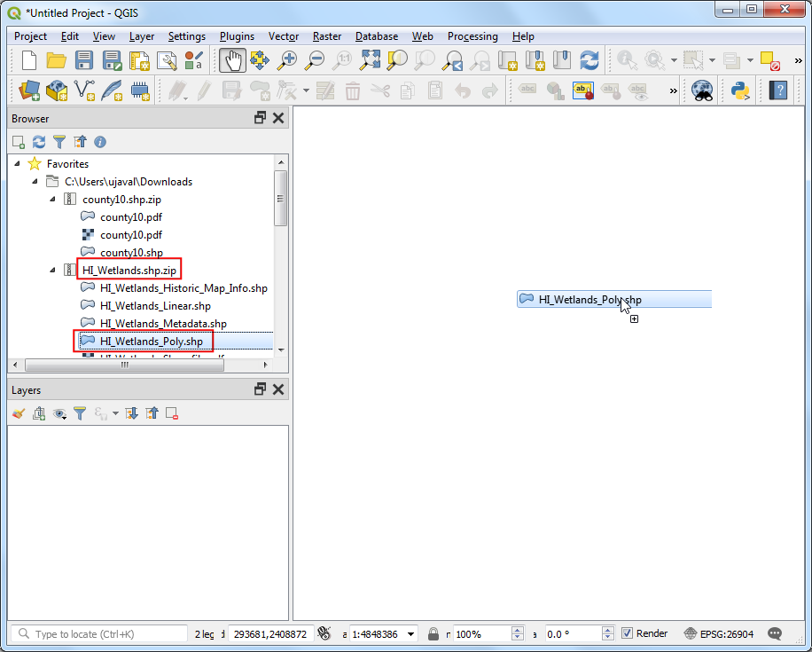Select HI_Wetlands_Linear.shp in the Browser

click(x=155, y=306)
